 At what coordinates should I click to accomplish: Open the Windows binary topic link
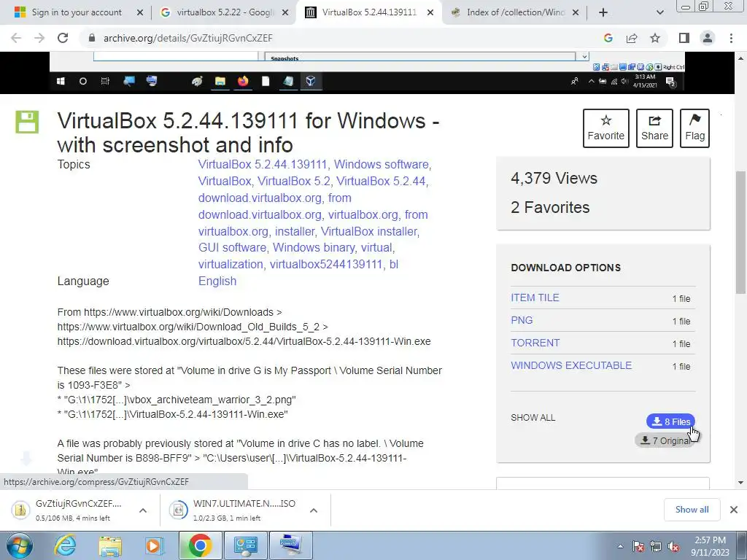tap(314, 248)
